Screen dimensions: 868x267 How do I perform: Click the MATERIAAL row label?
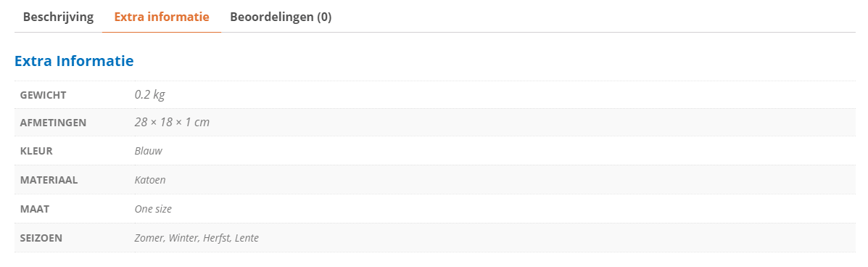pos(49,180)
